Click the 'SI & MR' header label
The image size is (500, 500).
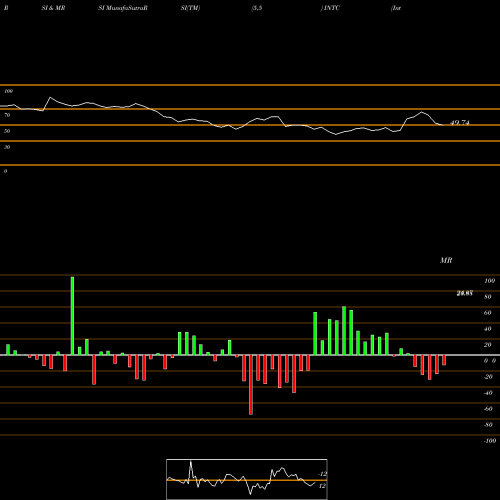pos(53,8)
